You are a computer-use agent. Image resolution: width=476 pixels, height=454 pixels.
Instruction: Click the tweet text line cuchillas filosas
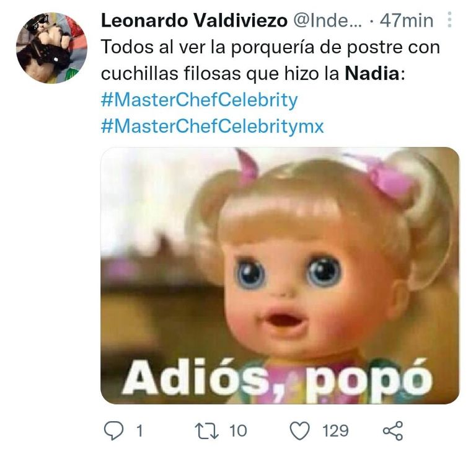253,74
